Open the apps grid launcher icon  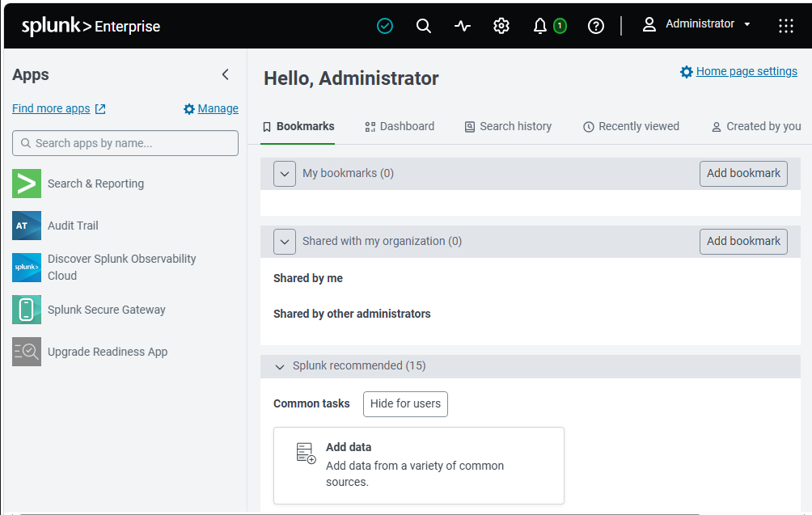[x=786, y=25]
